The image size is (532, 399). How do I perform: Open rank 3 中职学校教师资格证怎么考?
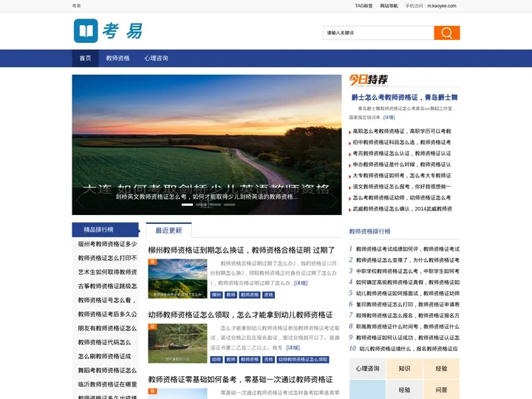[407, 271]
